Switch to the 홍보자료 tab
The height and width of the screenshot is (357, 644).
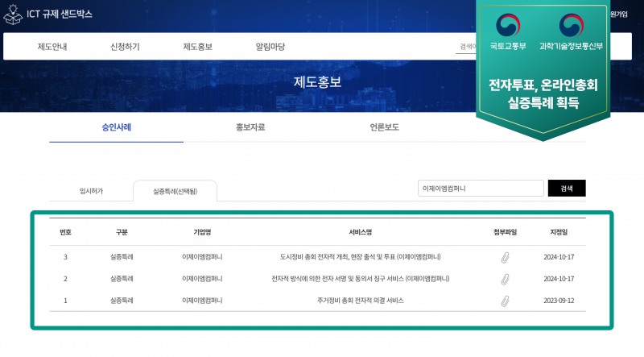250,127
